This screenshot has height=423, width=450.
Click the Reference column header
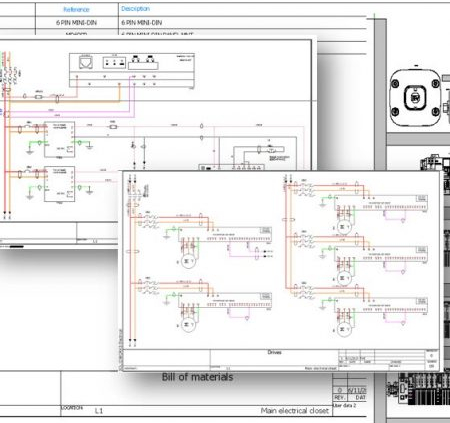pos(76,9)
